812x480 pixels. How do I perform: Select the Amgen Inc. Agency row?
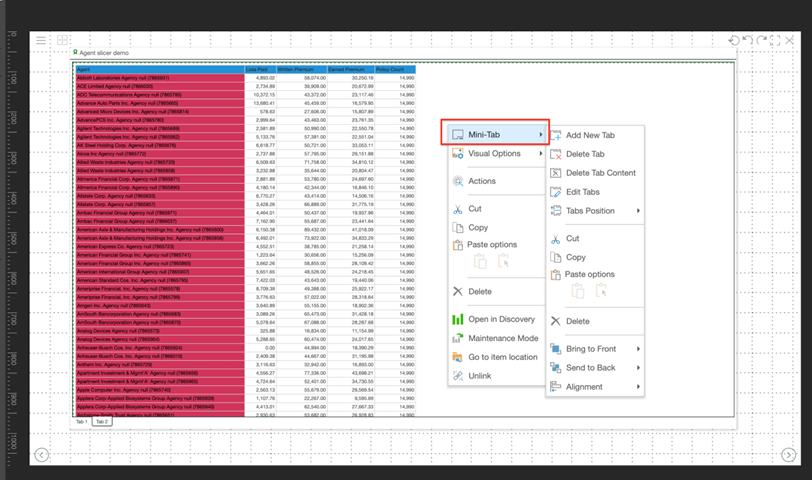coord(160,306)
